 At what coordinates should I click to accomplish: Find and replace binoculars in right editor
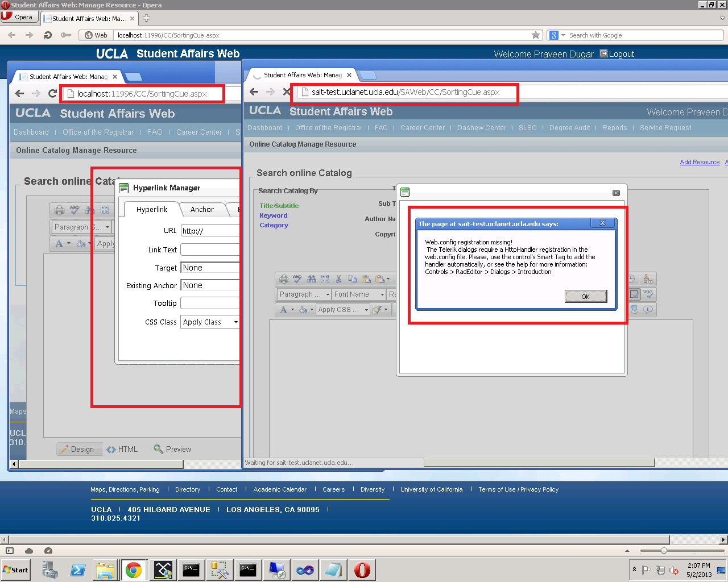pyautogui.click(x=311, y=279)
